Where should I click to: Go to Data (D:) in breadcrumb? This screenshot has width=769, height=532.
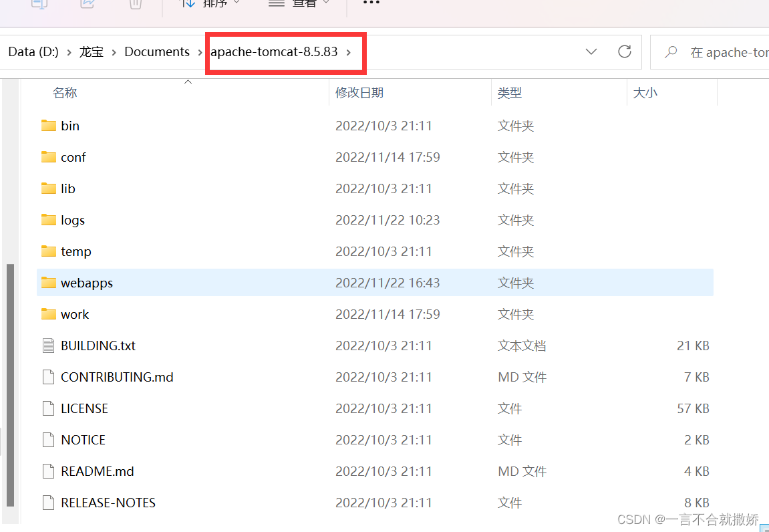click(33, 52)
